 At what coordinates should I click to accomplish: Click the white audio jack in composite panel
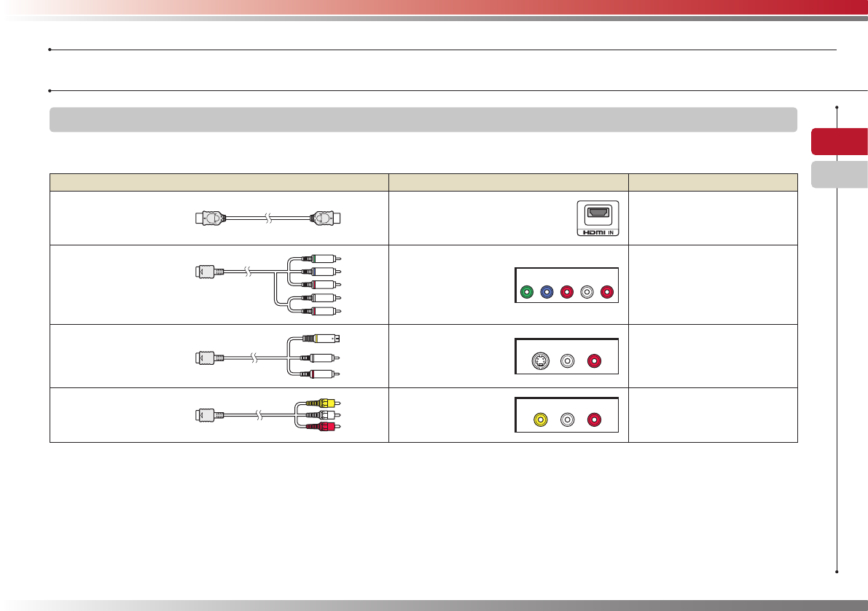tap(568, 419)
